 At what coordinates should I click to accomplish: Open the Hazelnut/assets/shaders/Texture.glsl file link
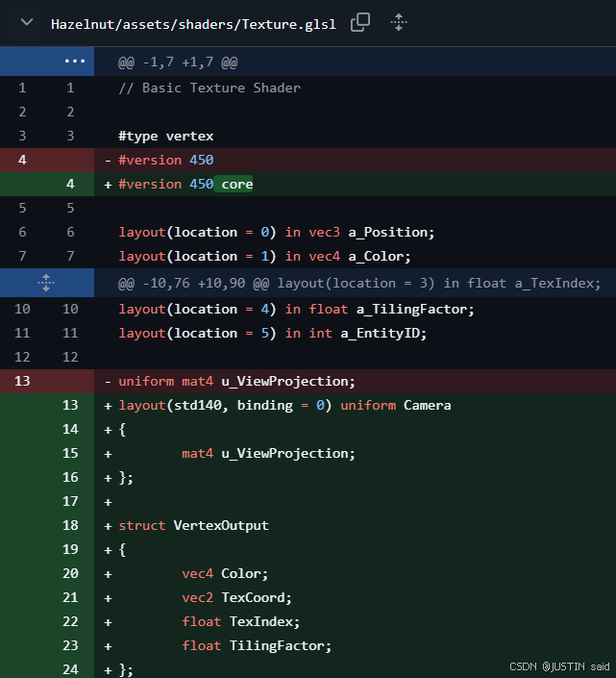click(193, 23)
